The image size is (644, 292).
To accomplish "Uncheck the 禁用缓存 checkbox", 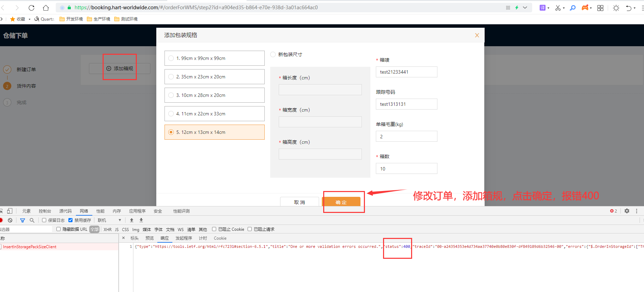I will tap(70, 220).
